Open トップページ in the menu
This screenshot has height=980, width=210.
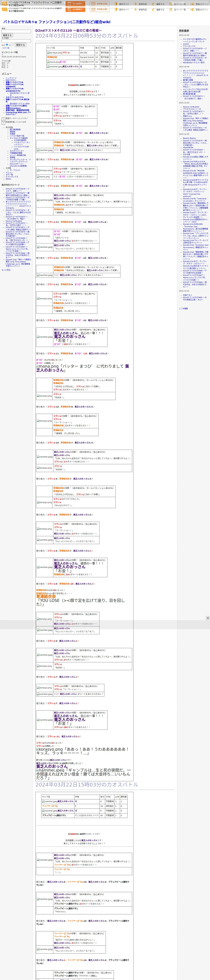point(11,78)
